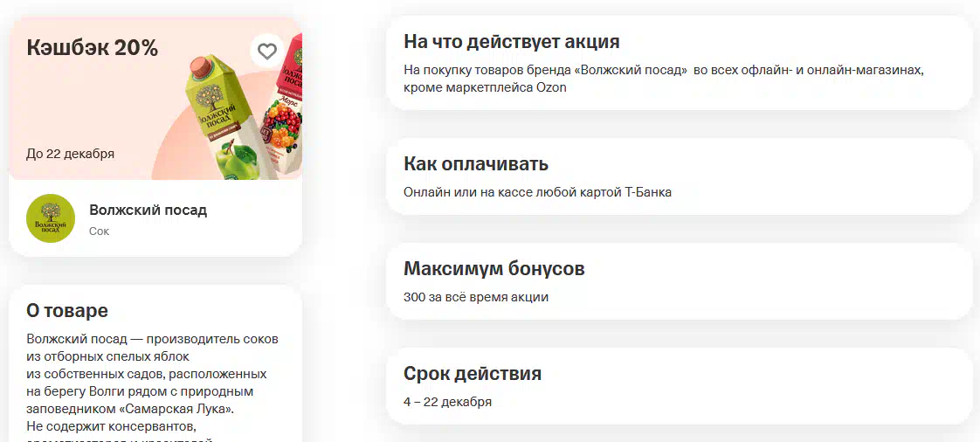Select the Как оплачивать card

[x=680, y=177]
